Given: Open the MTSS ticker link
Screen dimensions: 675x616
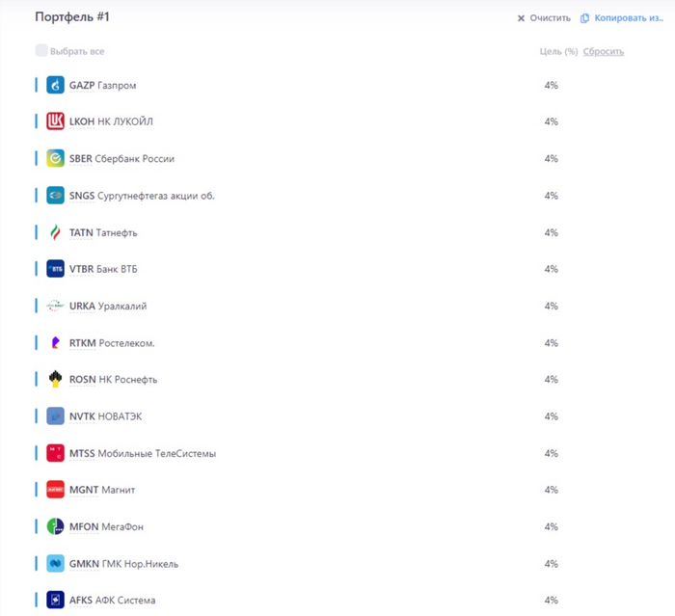Looking at the screenshot, I should pos(82,453).
